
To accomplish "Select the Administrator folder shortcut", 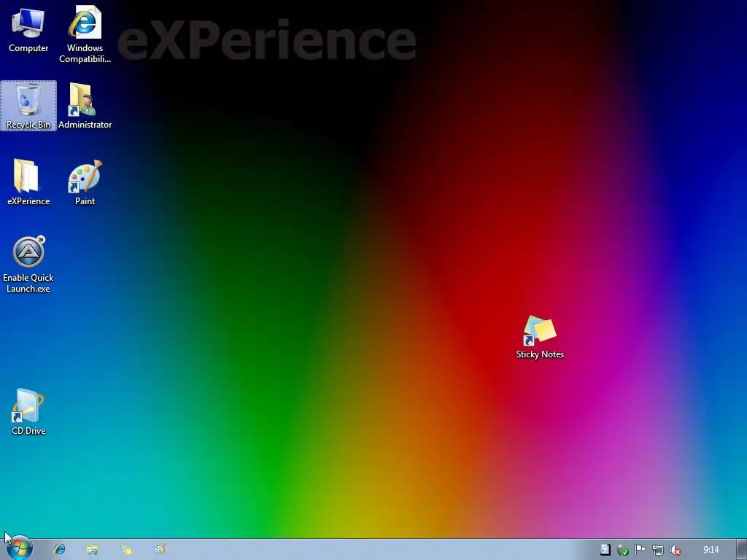I will (x=85, y=106).
